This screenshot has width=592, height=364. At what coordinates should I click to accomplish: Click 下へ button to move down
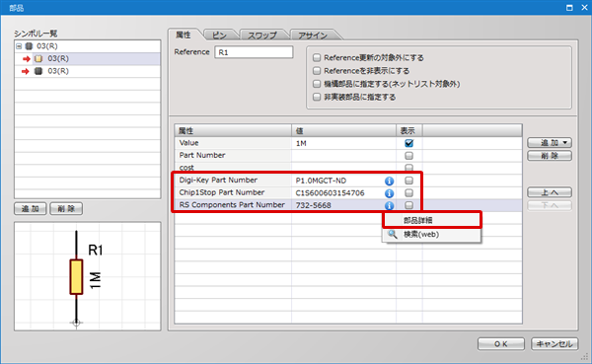tap(550, 205)
